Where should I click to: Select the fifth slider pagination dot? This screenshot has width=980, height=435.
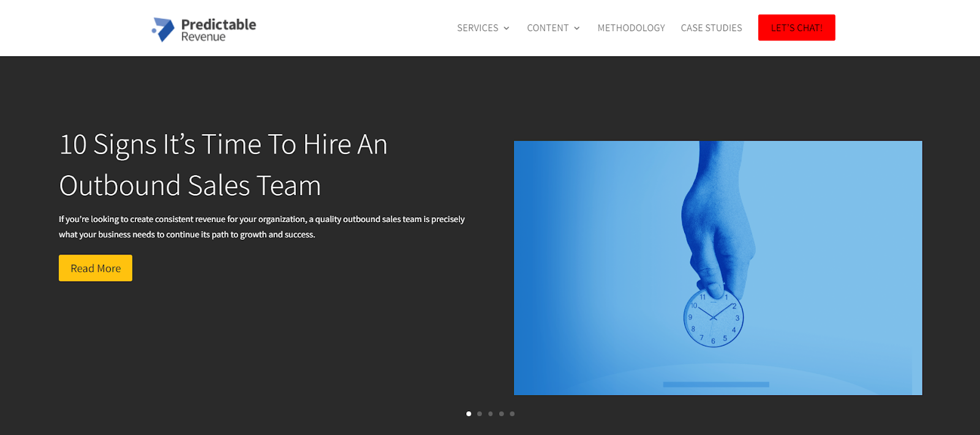click(x=513, y=414)
